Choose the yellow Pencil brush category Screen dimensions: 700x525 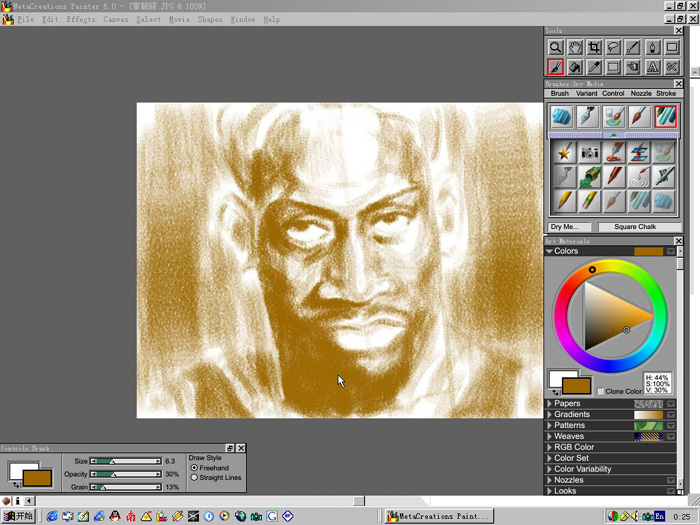pos(564,201)
